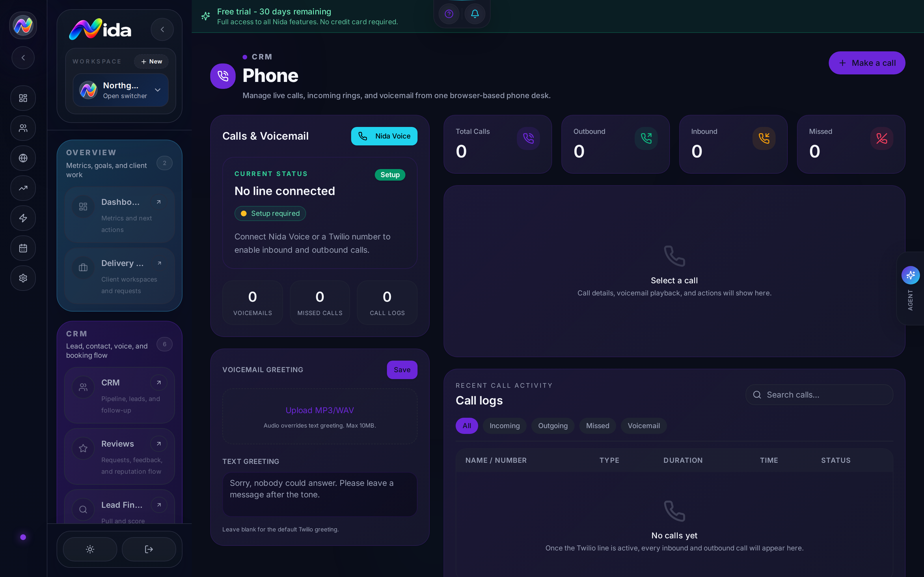Open the trending analytics arrow icon
The height and width of the screenshot is (577, 924).
[23, 188]
